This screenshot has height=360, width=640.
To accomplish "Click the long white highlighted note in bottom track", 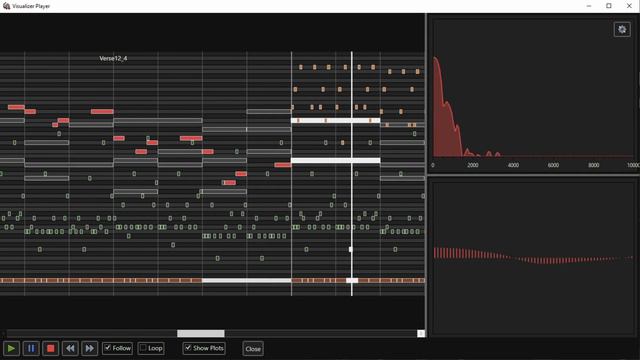I will point(247,280).
